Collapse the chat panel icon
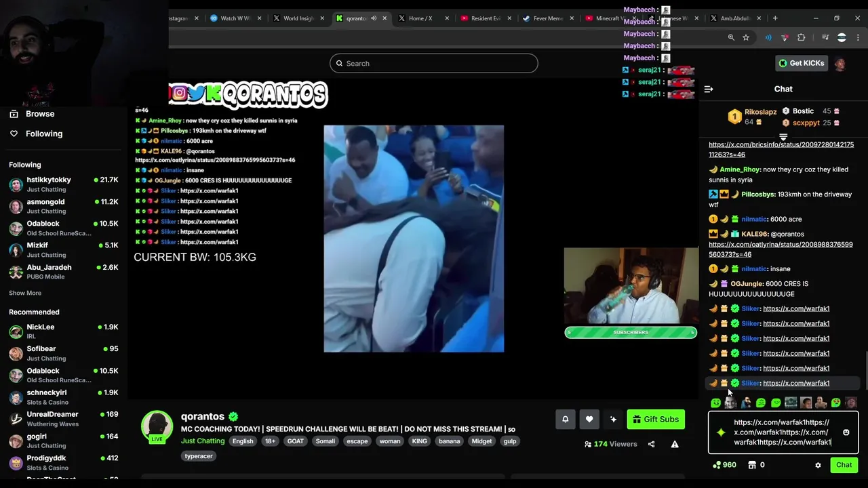 click(709, 89)
